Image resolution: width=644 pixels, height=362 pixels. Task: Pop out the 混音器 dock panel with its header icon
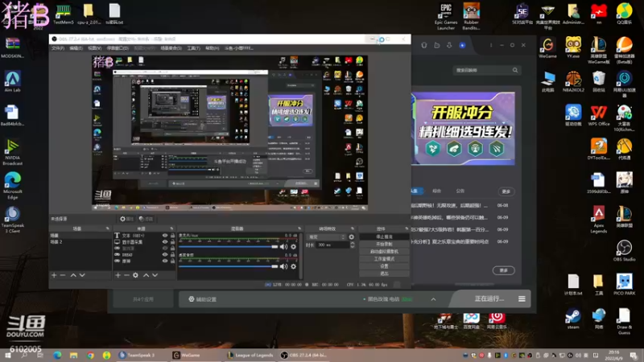pos(299,228)
